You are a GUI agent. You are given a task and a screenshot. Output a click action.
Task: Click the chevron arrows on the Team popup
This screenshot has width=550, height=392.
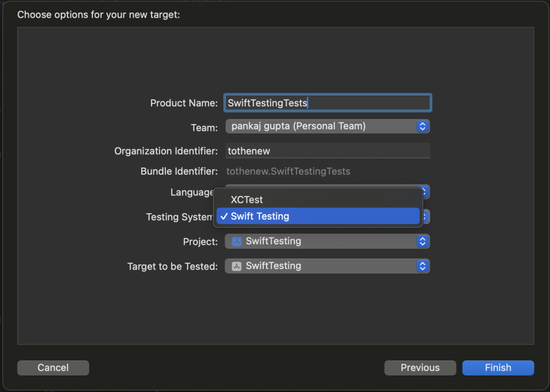click(424, 126)
